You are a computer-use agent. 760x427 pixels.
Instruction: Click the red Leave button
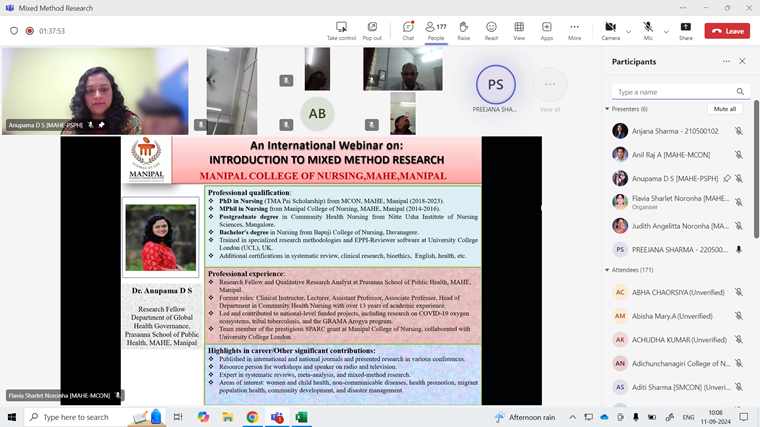[x=727, y=31]
